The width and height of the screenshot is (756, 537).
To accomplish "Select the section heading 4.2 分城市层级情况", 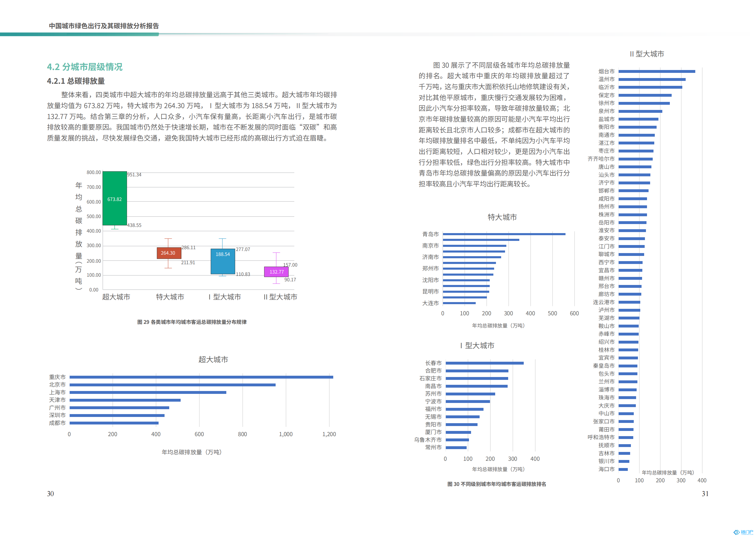I will [x=85, y=67].
